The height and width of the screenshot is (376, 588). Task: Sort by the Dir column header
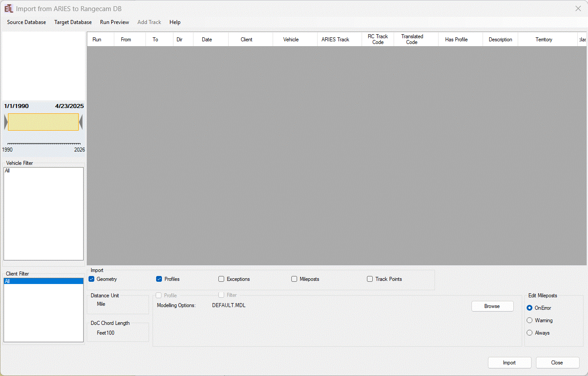183,40
